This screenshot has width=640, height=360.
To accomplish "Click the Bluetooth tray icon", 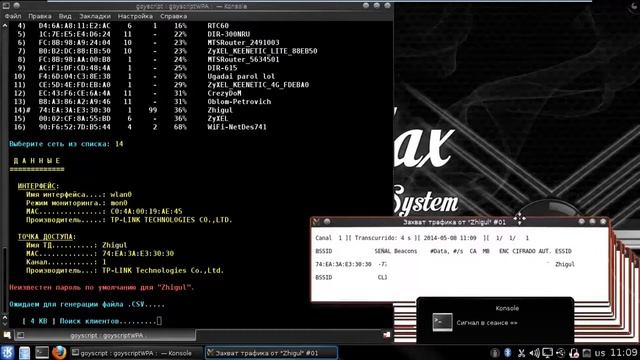I will (x=508, y=353).
